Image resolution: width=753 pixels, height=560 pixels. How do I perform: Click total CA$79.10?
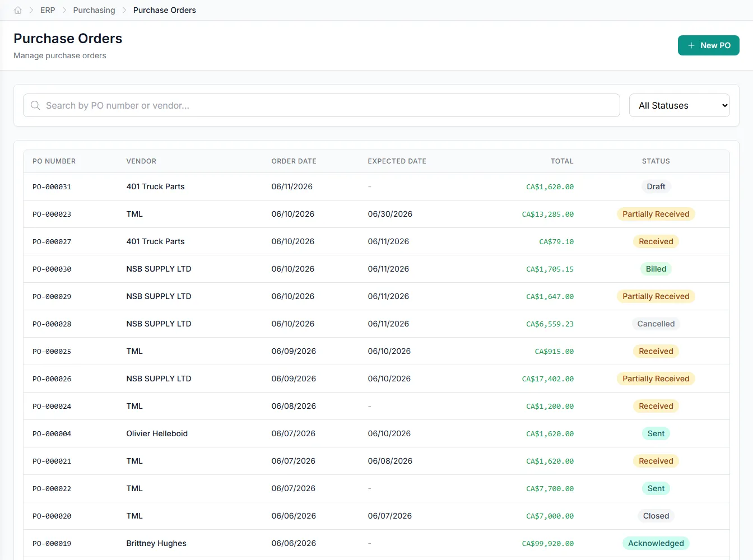[x=556, y=242]
